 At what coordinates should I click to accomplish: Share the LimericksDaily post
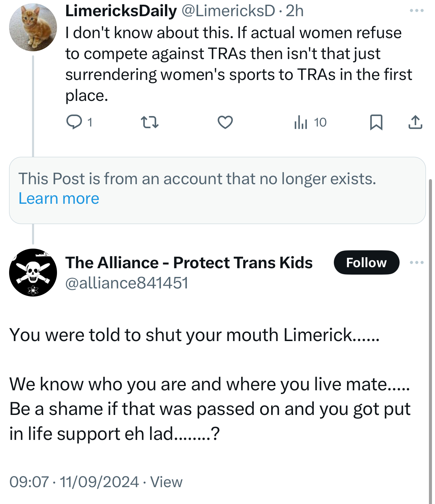(x=415, y=122)
